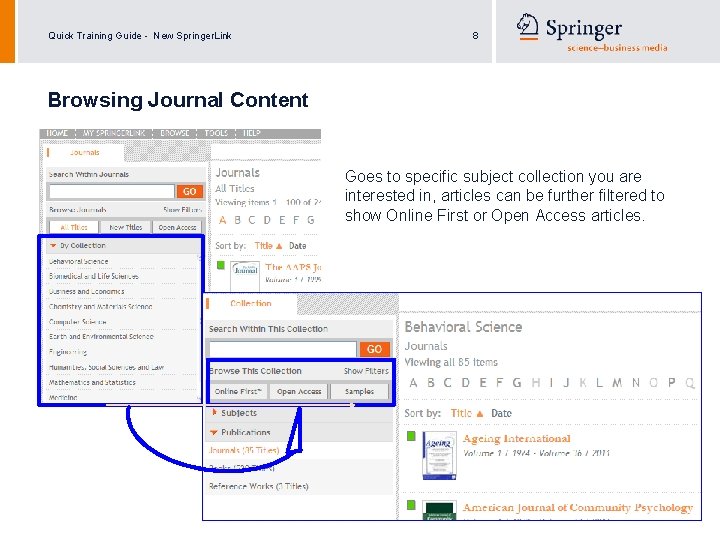Open the Computer Science collection
This screenshot has width=720, height=540.
77,322
